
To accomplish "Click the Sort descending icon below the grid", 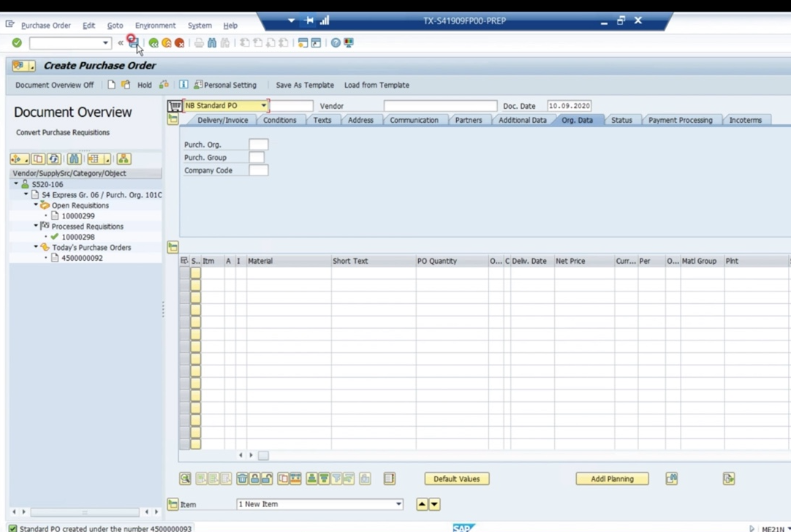I will pos(324,479).
